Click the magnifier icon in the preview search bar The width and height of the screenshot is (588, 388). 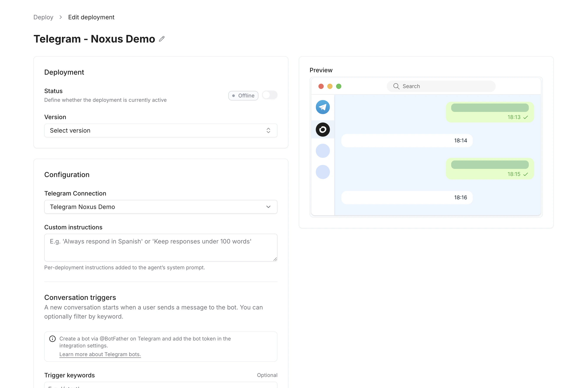[396, 86]
